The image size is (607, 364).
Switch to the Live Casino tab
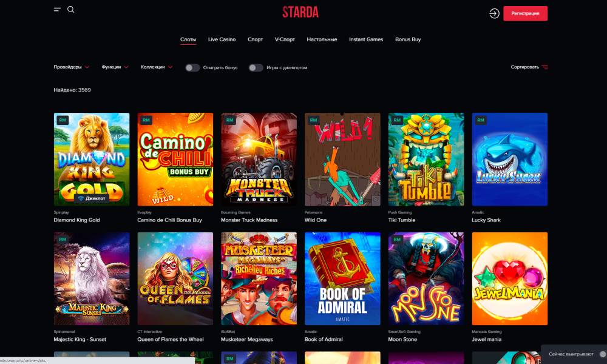[x=222, y=39]
